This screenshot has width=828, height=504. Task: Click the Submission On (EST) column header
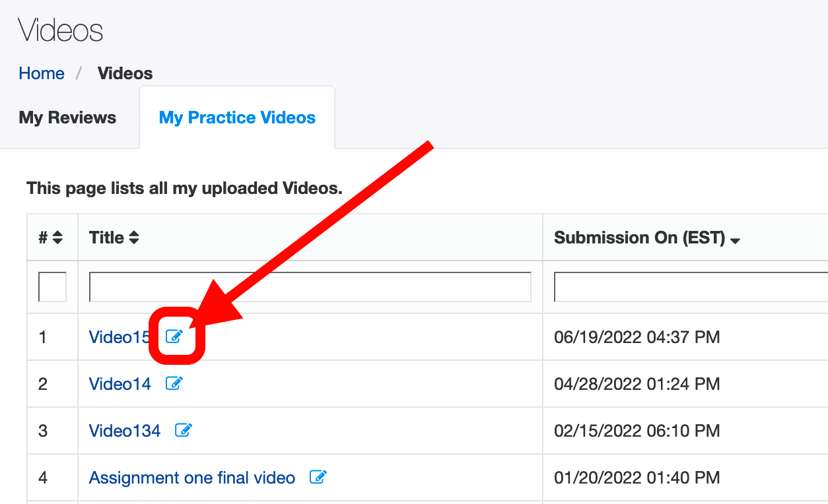(x=639, y=237)
